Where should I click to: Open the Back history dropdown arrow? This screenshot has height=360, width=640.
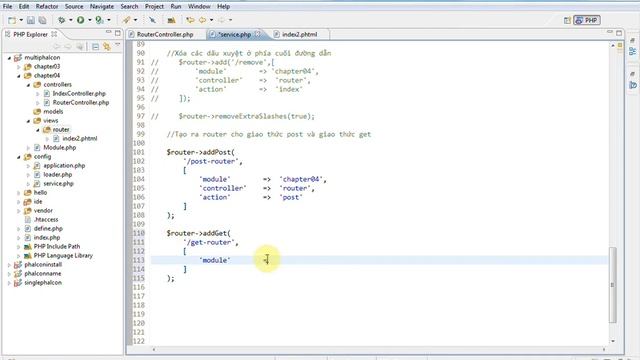(211, 20)
